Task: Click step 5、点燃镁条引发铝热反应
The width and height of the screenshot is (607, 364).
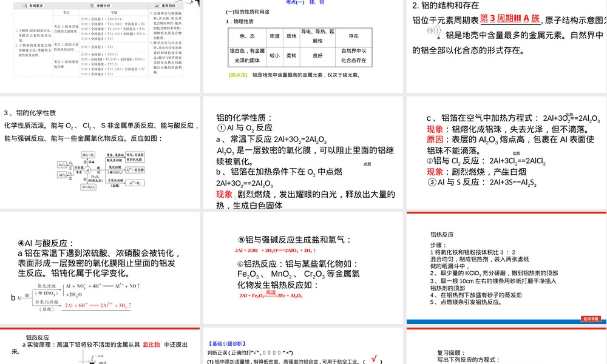Action: (466, 302)
